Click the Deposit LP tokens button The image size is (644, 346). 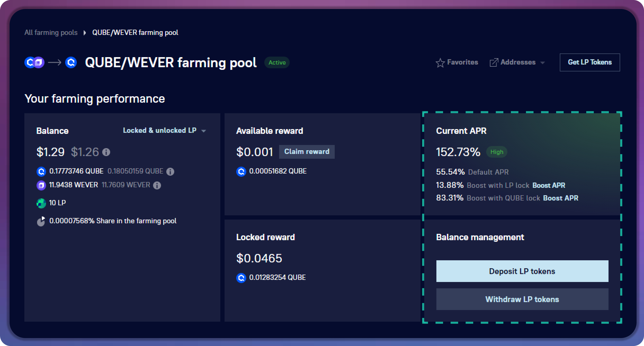522,271
